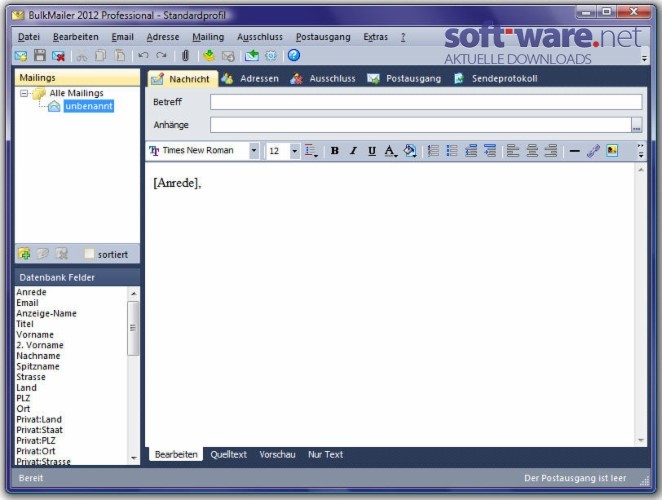Paste from clipboard toolbar icon
The height and width of the screenshot is (500, 662).
120,55
